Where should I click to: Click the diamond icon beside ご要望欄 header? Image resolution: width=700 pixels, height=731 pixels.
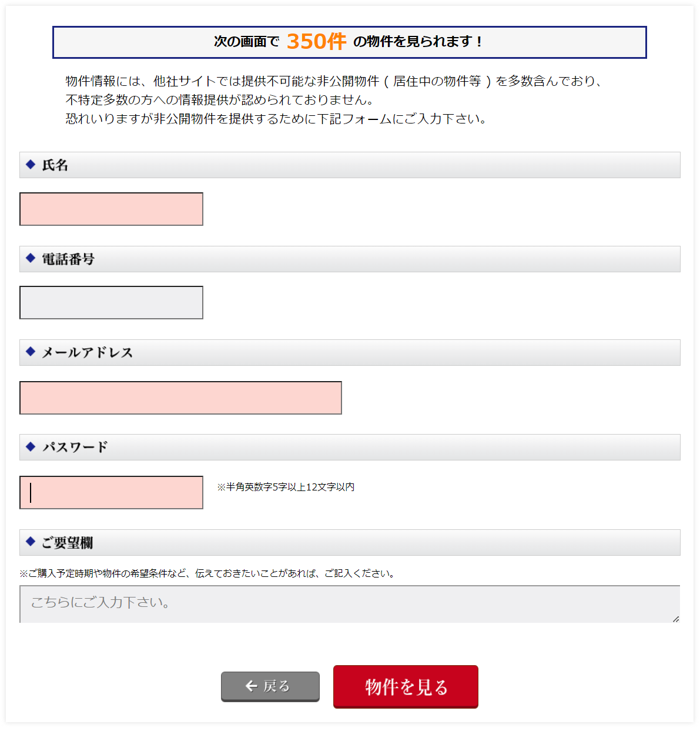tap(31, 542)
